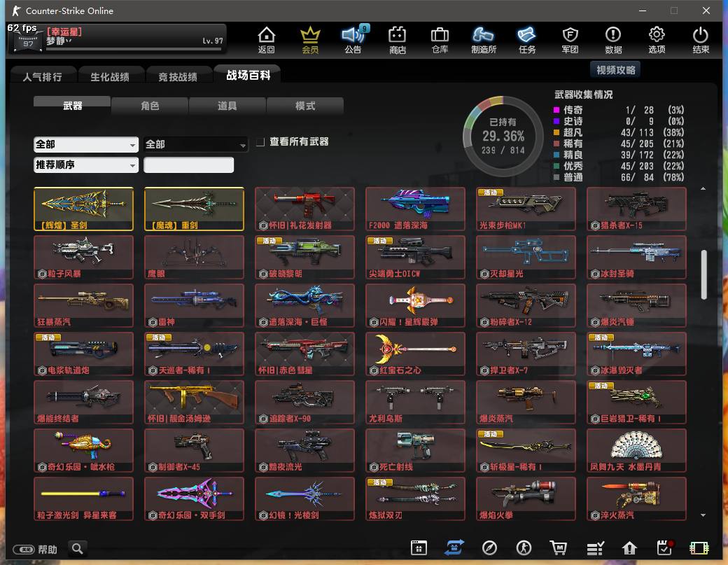Open the 推荐顺序 sort dropdown
This screenshot has height=565, width=728.
coord(86,165)
